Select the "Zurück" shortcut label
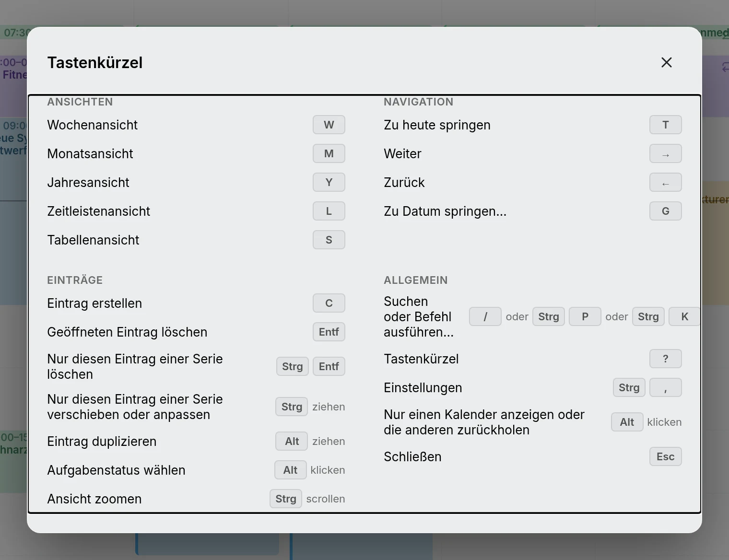The image size is (729, 560). (404, 183)
